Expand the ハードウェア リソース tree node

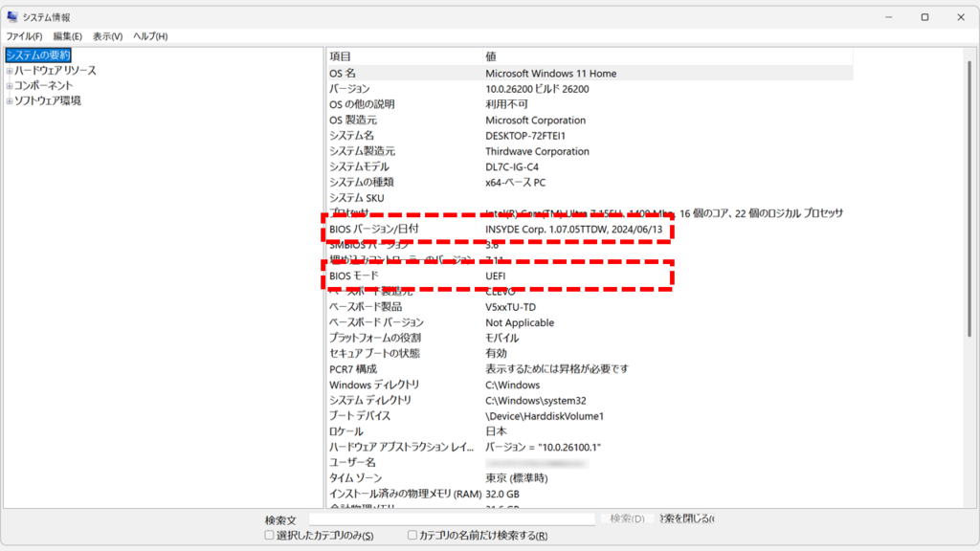coord(10,71)
